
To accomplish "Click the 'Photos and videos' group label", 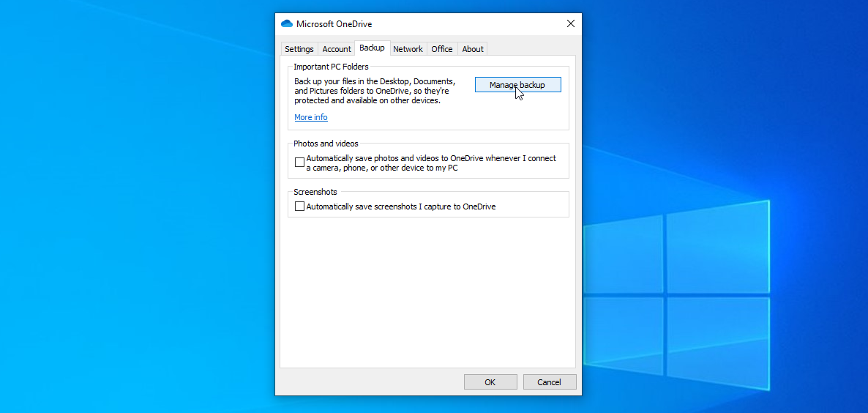I will pos(326,144).
